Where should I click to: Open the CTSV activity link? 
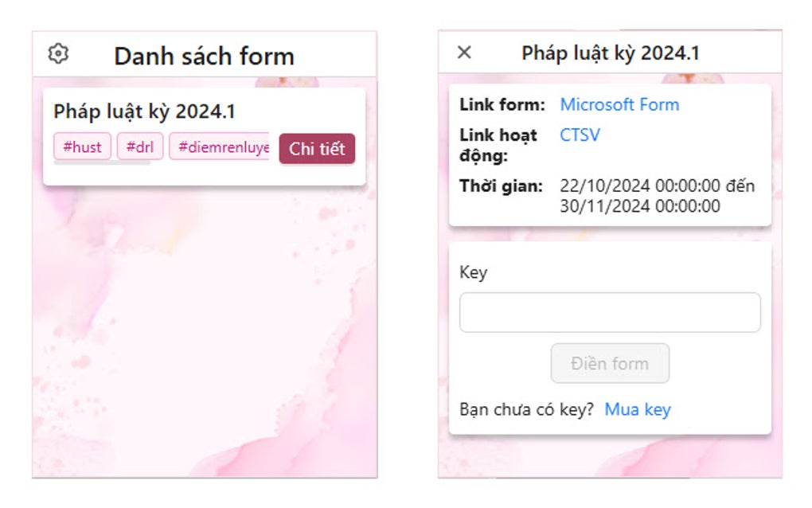[x=580, y=135]
